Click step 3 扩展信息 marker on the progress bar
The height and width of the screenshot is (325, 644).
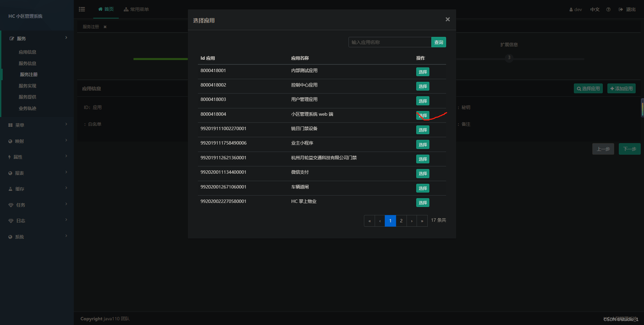coord(509,58)
